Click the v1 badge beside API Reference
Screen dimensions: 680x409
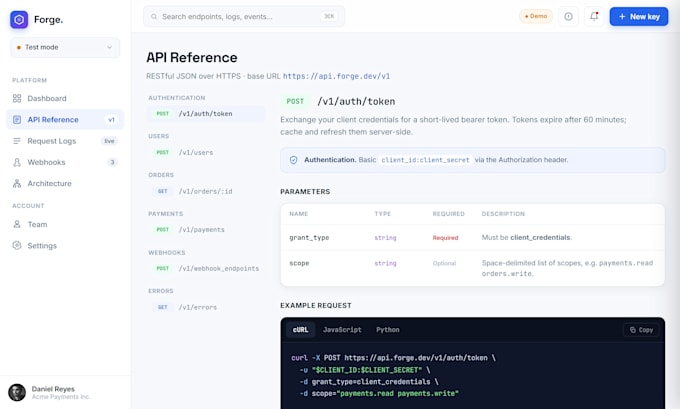click(x=111, y=120)
